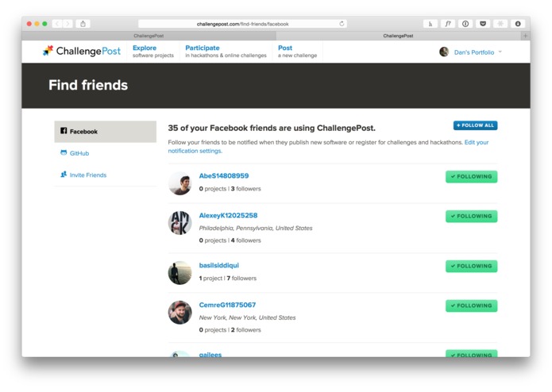The image size is (552, 392).
Task: Open Edit your notification settings link
Action: (x=328, y=147)
